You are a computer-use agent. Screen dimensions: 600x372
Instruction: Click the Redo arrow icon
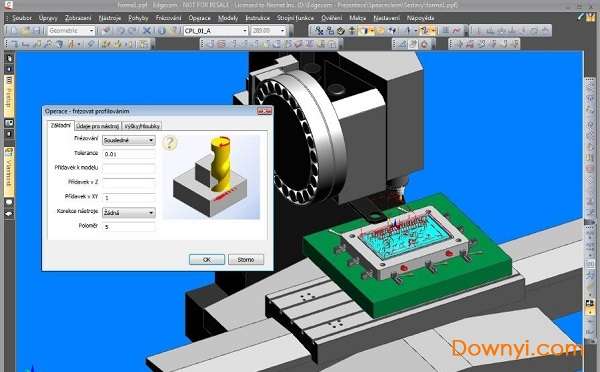pos(131,31)
